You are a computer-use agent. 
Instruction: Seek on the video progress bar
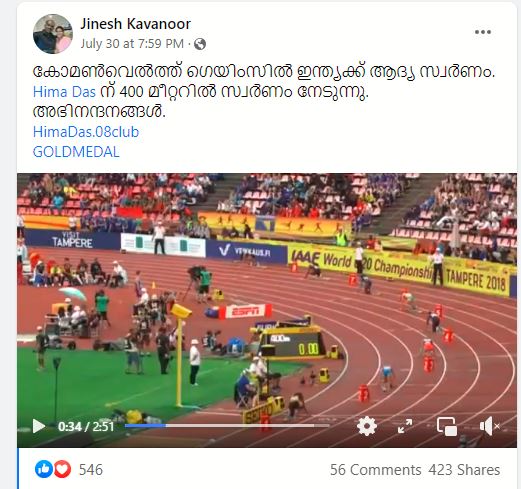(227, 426)
